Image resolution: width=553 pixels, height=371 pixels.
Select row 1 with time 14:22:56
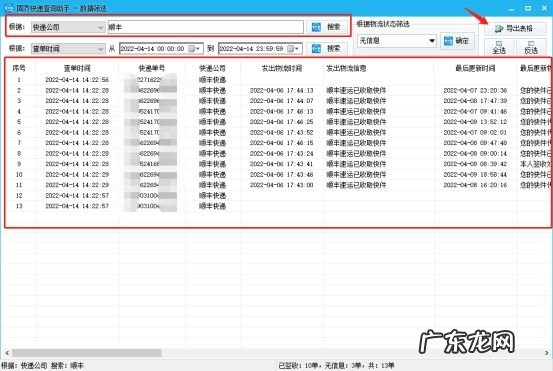pos(77,80)
